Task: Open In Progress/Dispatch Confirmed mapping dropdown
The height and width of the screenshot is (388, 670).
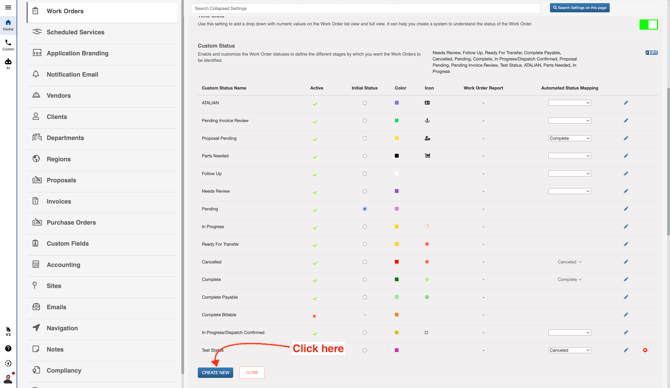Action: click(570, 332)
